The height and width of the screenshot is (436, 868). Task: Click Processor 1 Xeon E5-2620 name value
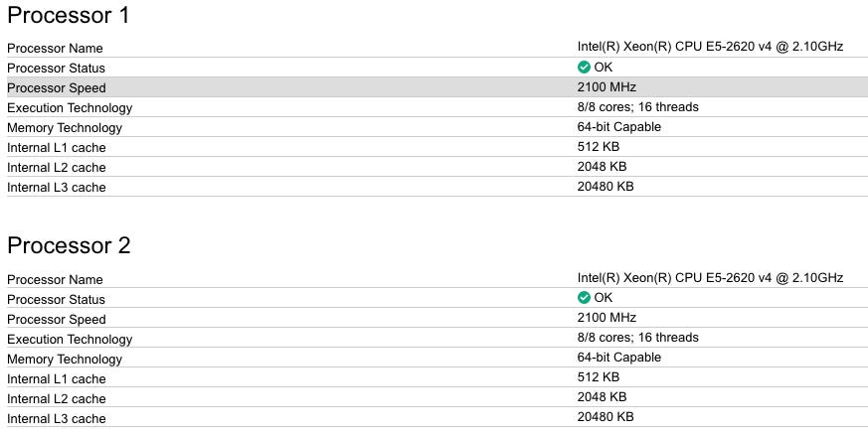710,47
